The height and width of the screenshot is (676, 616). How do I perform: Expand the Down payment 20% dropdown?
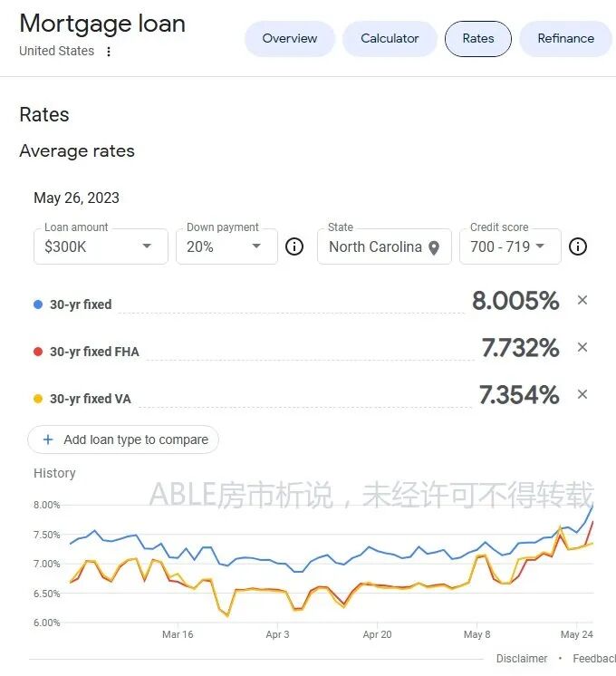coord(226,246)
